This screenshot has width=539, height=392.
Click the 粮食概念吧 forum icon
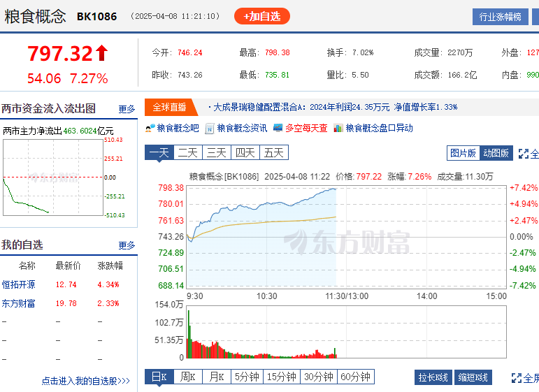tap(150, 129)
